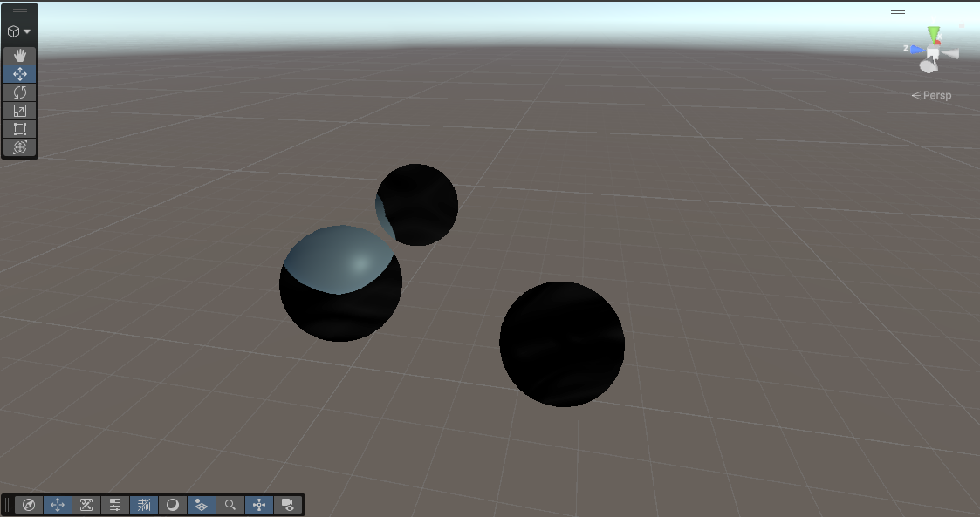Toggle the hatched grid lines button
This screenshot has height=517, width=980.
(144, 505)
